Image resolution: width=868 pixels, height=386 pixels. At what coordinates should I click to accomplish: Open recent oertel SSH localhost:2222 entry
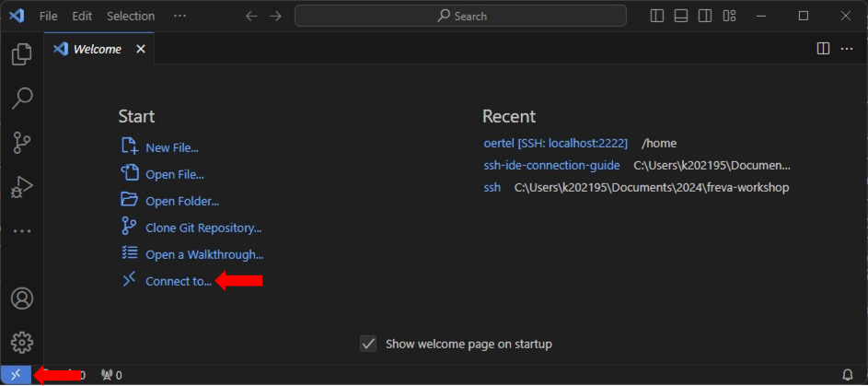click(x=556, y=144)
